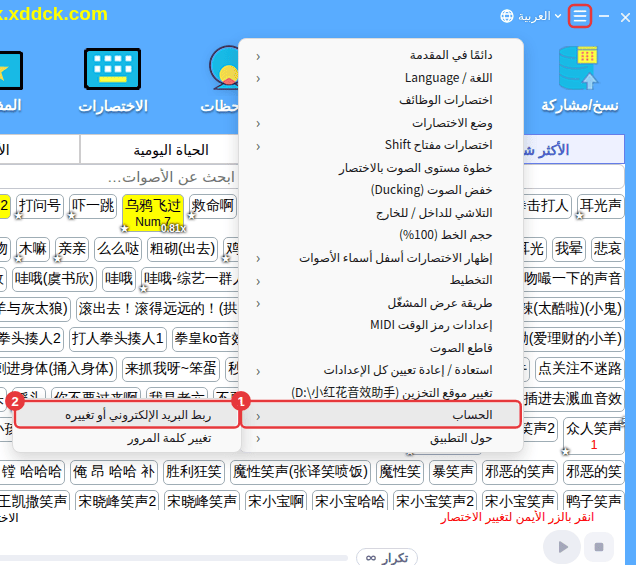Play the 胜利狂笑 sound
The width and height of the screenshot is (636, 565).
tap(194, 472)
